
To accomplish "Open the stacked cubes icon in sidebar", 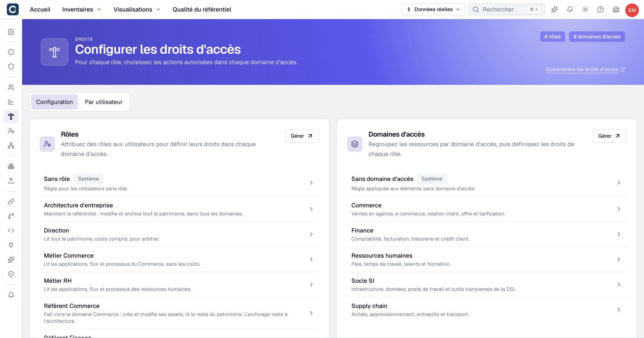I will tap(11, 166).
